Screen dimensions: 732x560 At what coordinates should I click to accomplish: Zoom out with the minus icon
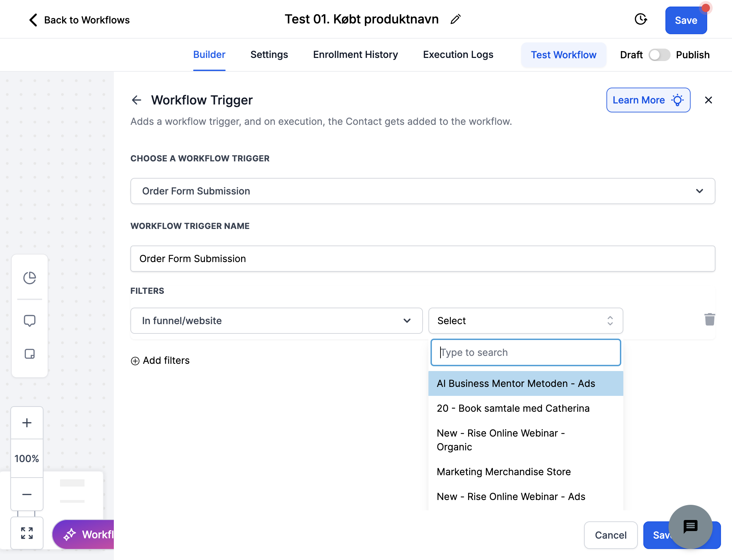click(27, 494)
